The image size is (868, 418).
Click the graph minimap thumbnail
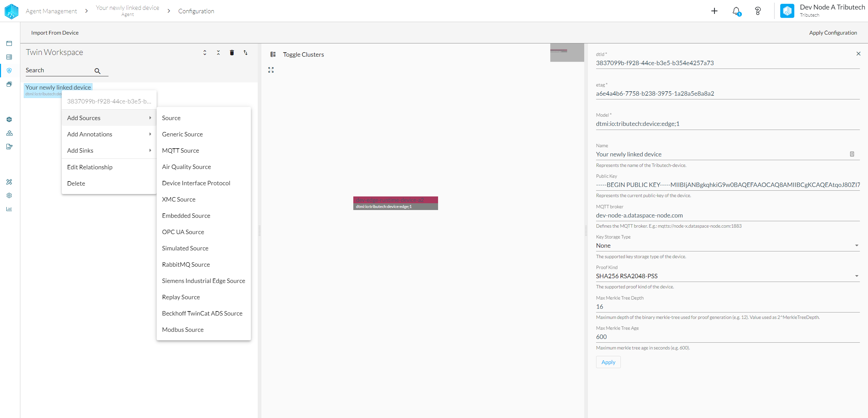[x=567, y=53]
